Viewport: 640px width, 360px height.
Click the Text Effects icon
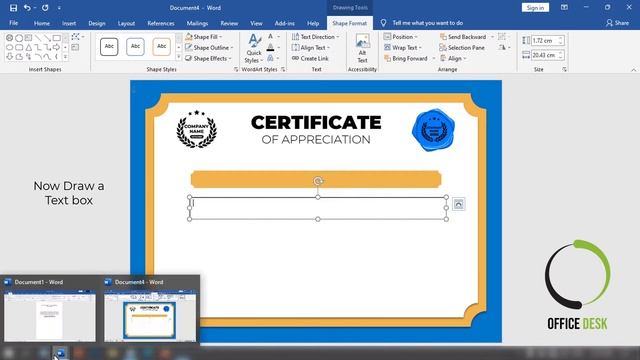[x=271, y=58]
